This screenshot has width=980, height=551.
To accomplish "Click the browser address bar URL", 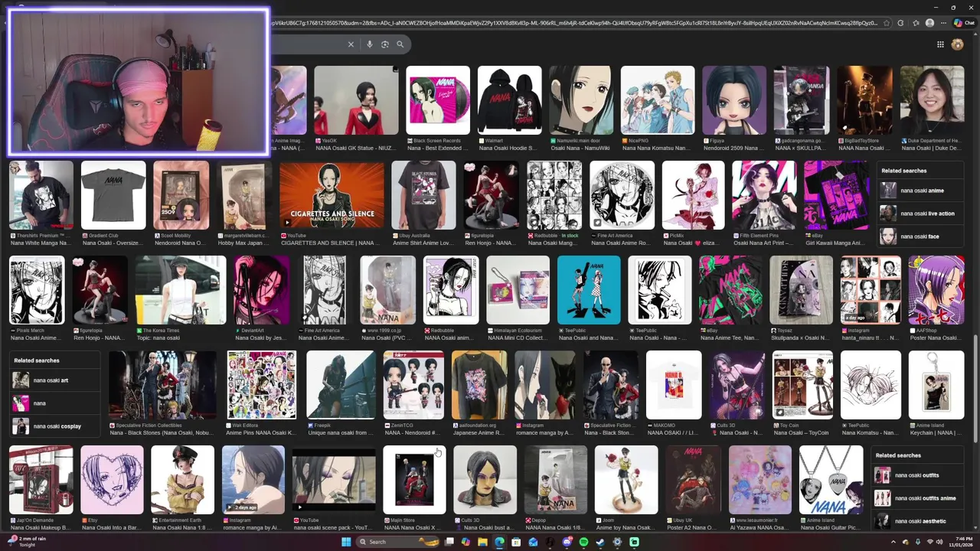I will [x=574, y=23].
